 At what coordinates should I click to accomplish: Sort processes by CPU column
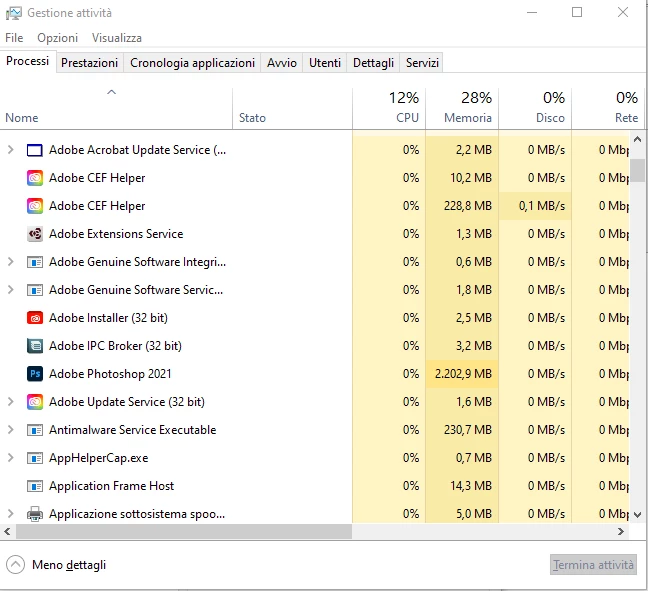tap(389, 108)
